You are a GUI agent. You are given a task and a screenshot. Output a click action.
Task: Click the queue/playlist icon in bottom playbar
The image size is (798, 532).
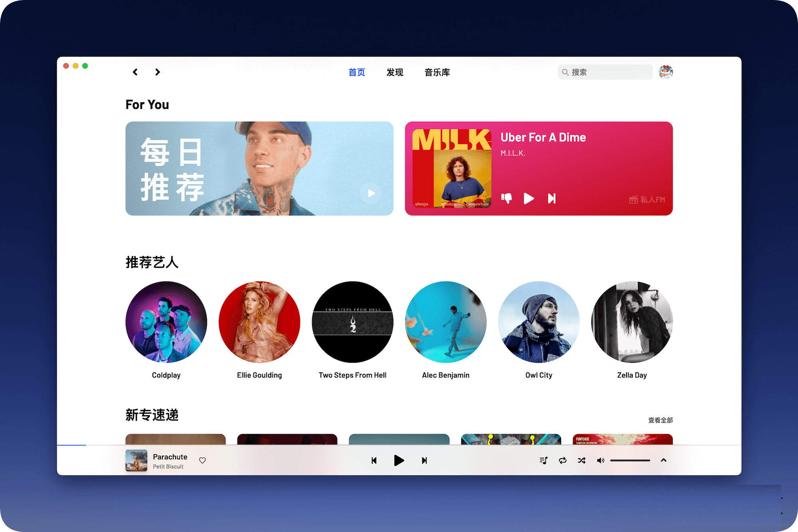point(542,461)
